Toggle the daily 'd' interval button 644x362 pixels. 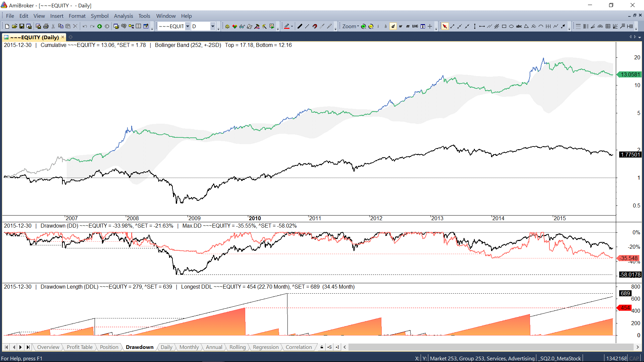coord(393,26)
